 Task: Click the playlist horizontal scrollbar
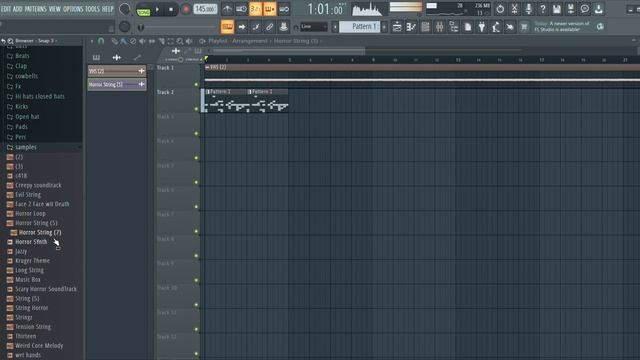click(x=289, y=51)
